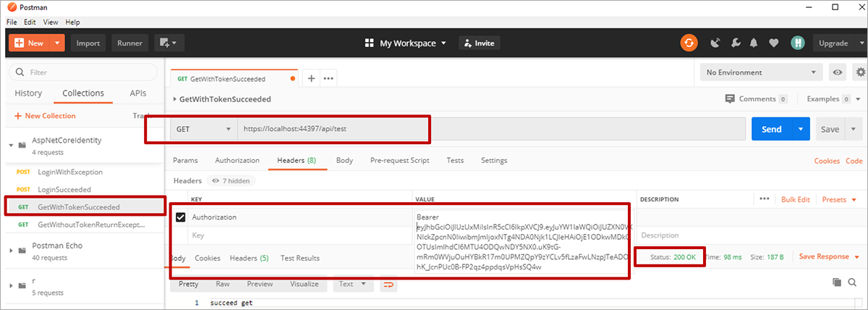Toggle the 7 hidden headers eye
The width and height of the screenshot is (868, 310).
click(216, 180)
